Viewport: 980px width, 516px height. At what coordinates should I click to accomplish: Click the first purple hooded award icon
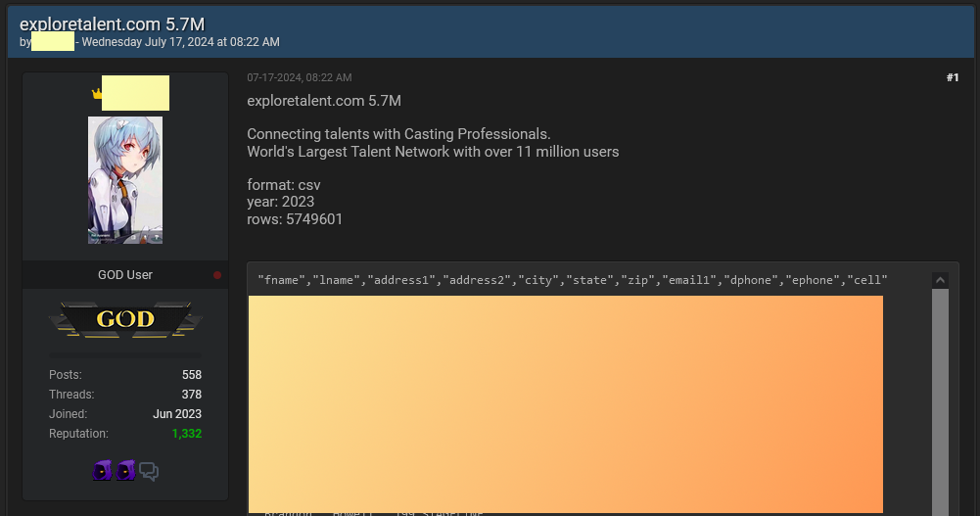tap(102, 470)
